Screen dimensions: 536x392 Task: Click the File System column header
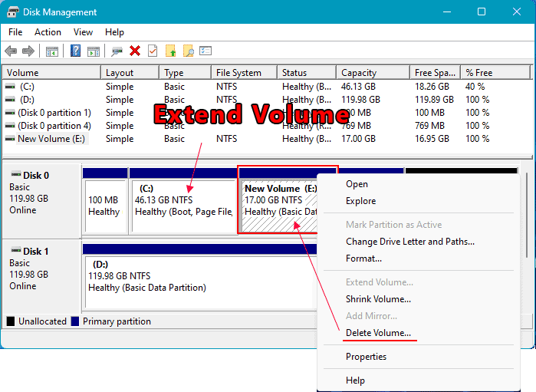point(238,73)
